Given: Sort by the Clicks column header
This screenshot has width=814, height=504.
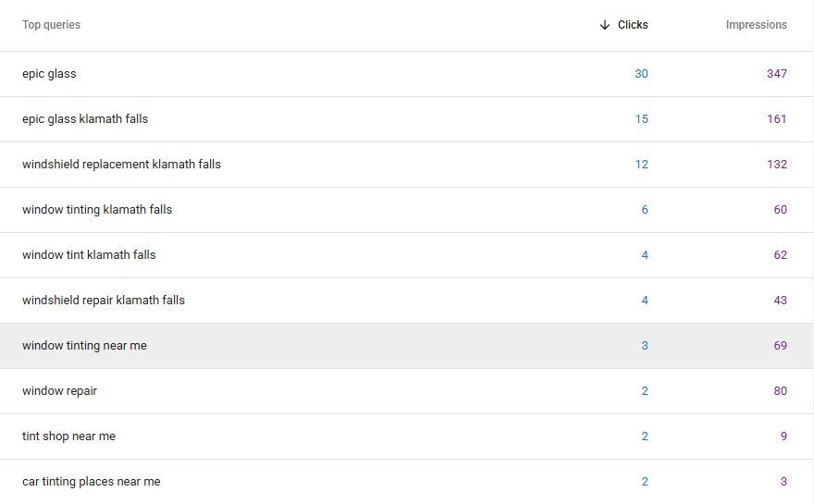Looking at the screenshot, I should [633, 25].
